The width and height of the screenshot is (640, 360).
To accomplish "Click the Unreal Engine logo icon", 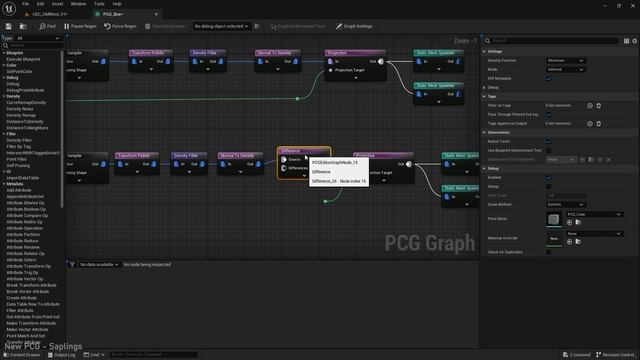I will pos(9,9).
